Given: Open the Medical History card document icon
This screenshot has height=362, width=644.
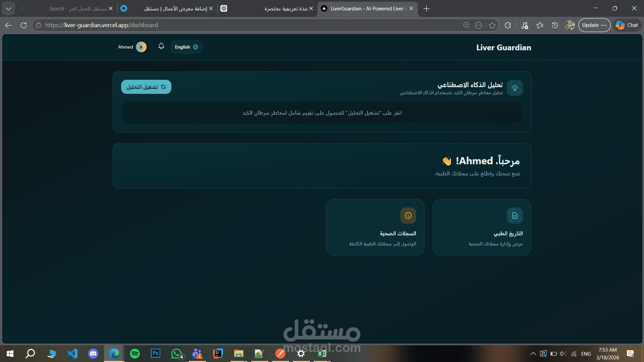Looking at the screenshot, I should [x=515, y=216].
